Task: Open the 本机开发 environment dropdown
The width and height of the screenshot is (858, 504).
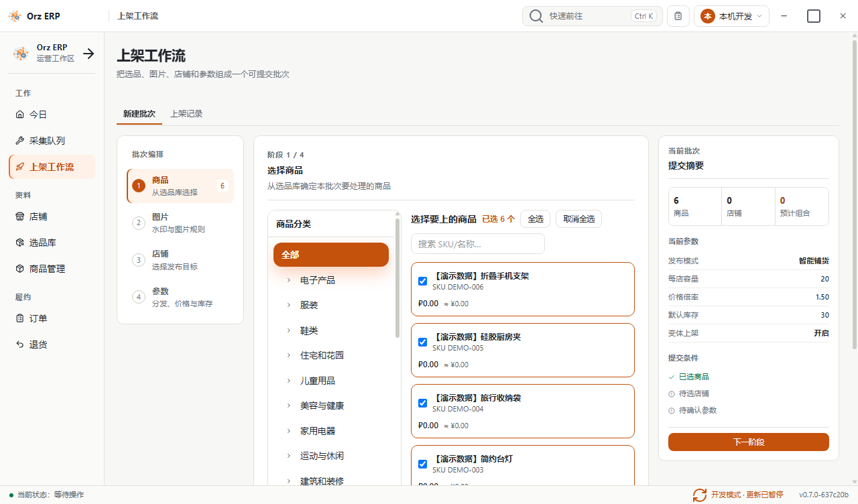Action: pos(731,16)
